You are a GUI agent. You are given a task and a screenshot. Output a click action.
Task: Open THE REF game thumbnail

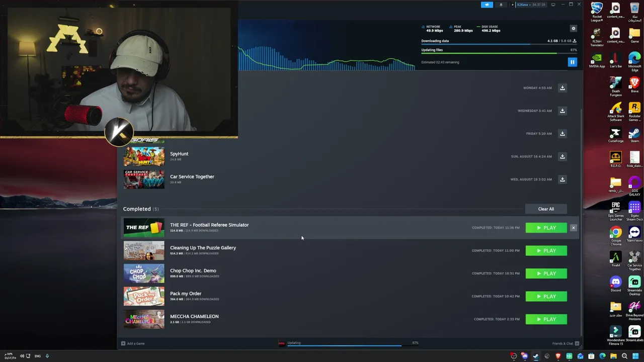coord(144,228)
